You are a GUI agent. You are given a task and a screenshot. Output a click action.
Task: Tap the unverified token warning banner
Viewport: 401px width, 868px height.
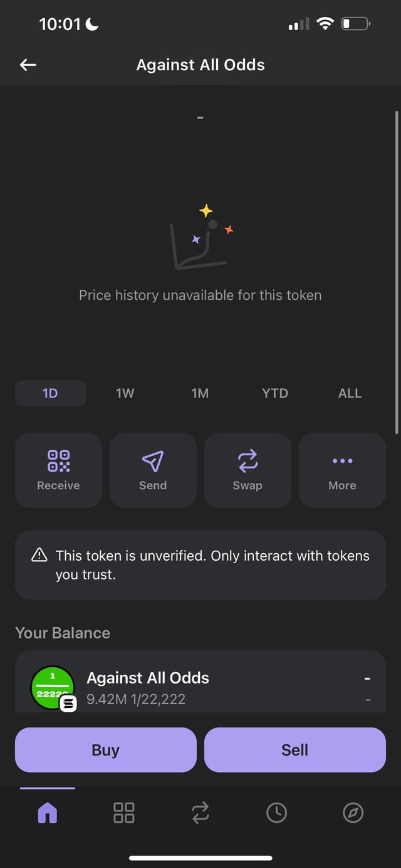[x=200, y=564]
